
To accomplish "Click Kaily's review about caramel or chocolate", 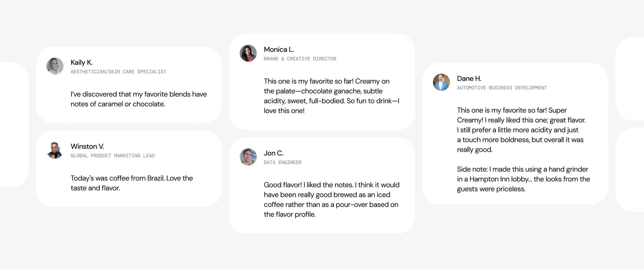I will (x=138, y=99).
